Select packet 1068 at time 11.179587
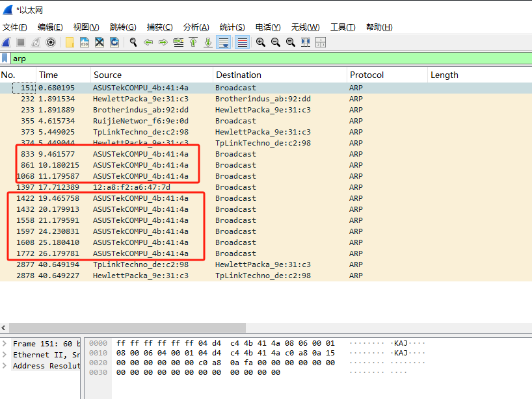The width and height of the screenshot is (532, 399). pos(266,176)
